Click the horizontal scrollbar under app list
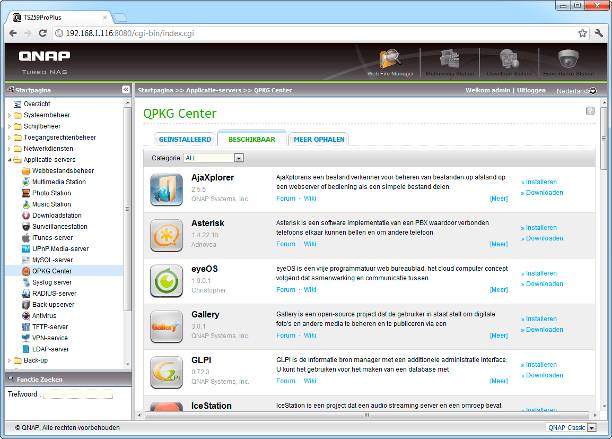The height and width of the screenshot is (439, 612). click(366, 415)
